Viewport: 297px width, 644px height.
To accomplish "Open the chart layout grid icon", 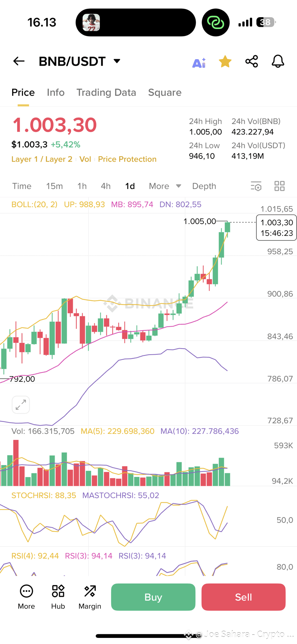I will pyautogui.click(x=279, y=186).
